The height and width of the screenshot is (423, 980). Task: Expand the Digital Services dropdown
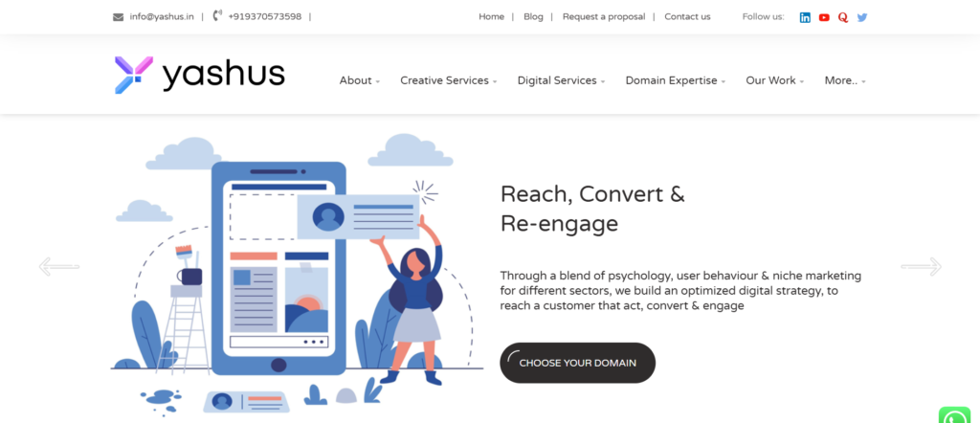[x=561, y=80]
